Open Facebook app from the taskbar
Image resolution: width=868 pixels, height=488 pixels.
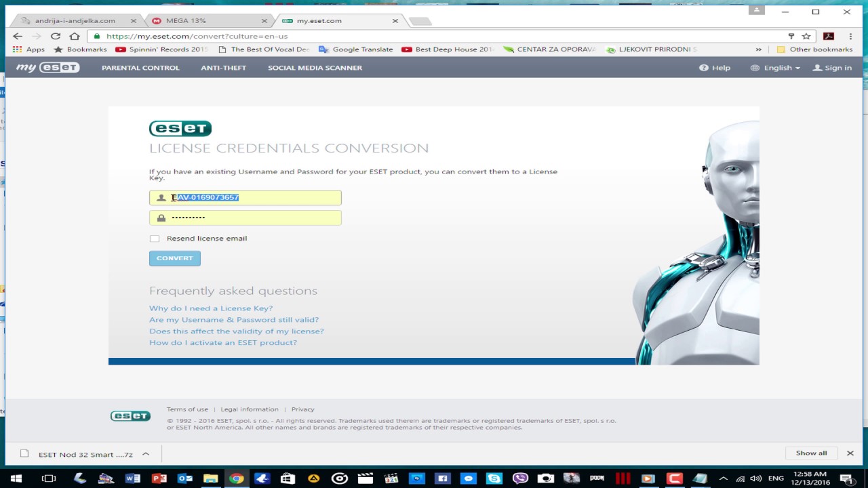tap(442, 479)
